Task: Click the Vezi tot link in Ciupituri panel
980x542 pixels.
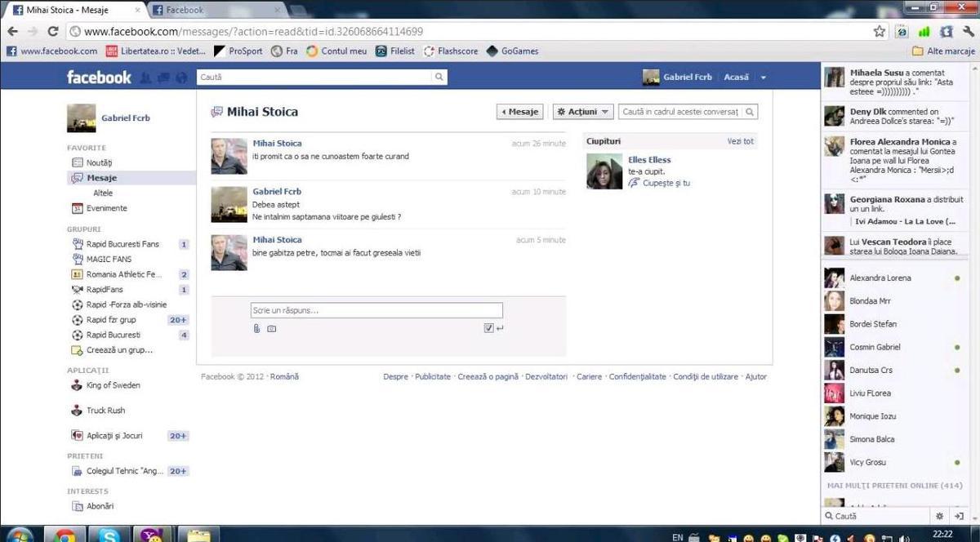Action: point(740,140)
